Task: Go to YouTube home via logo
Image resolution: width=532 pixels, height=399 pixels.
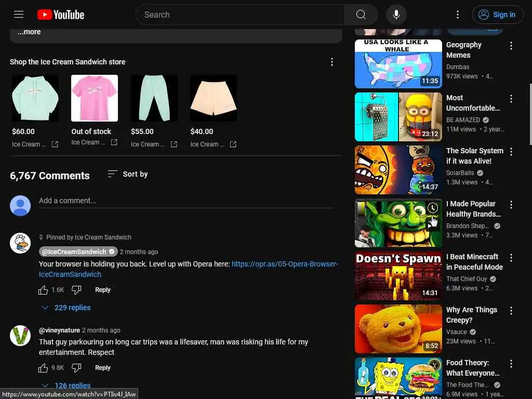Action: 61,15
